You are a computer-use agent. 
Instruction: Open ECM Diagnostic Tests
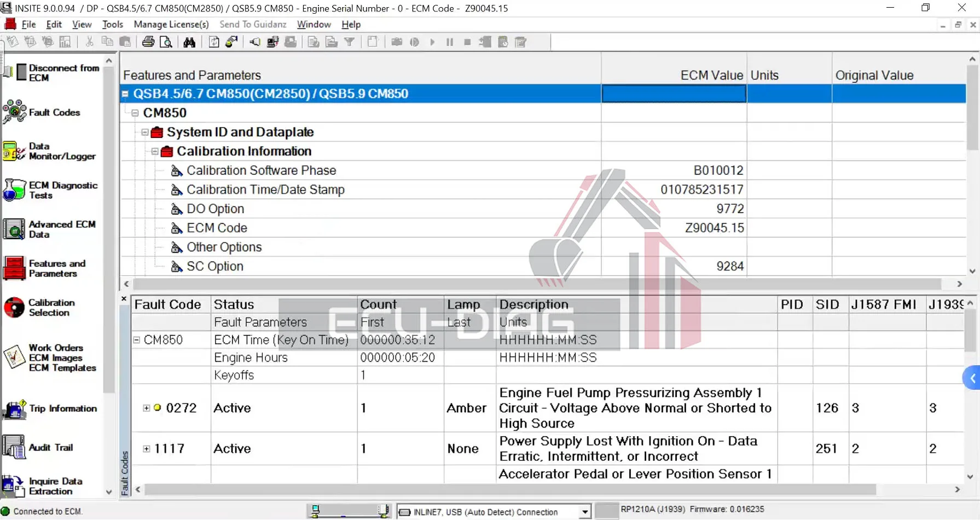click(x=50, y=190)
